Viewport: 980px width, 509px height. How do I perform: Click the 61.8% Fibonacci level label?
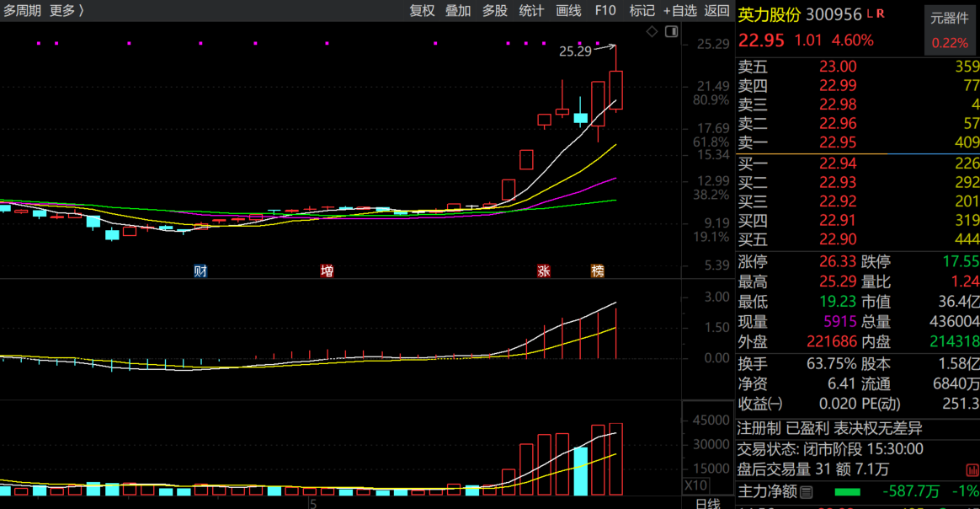click(x=711, y=142)
